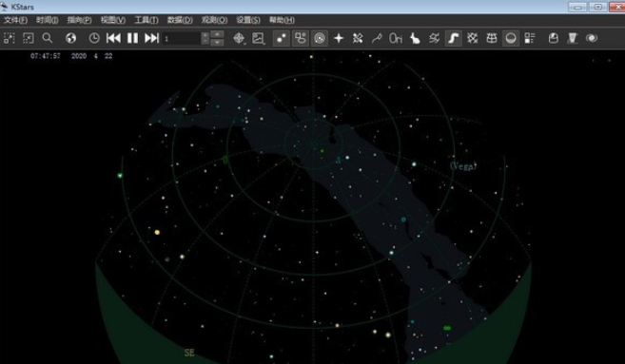Toggle the Milky Way display
625x364 pixels.
454,38
